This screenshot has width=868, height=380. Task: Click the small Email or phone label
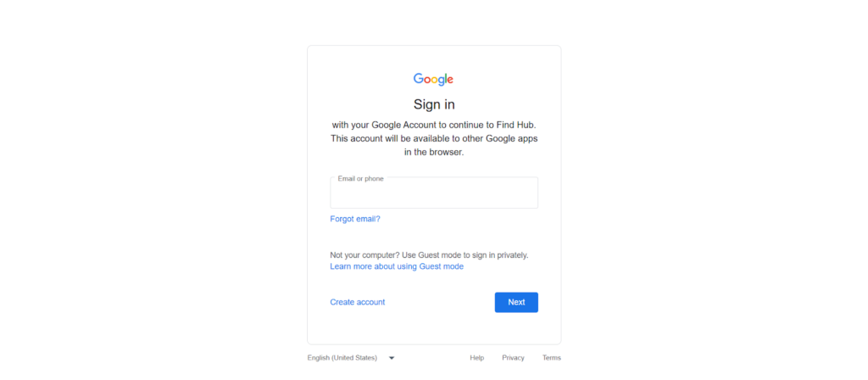[x=360, y=179]
